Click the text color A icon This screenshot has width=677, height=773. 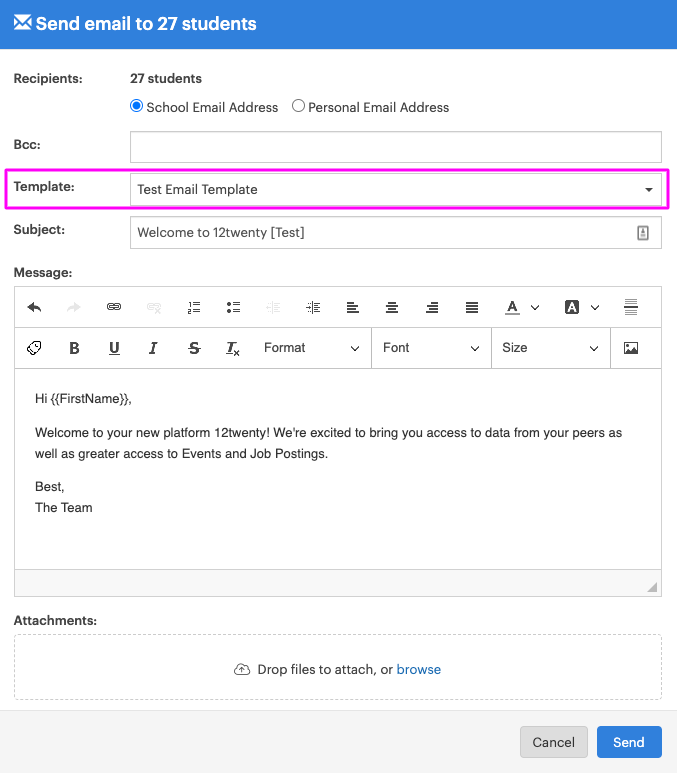tap(512, 308)
